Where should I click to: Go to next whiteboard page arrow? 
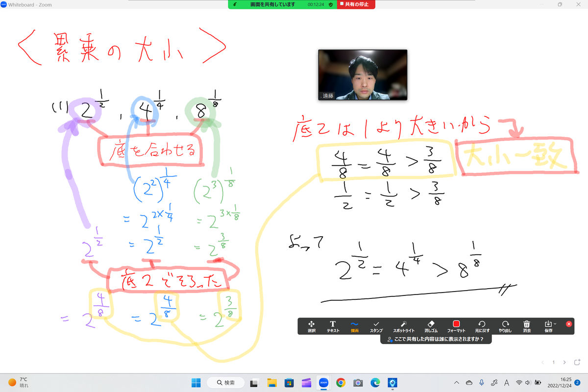click(564, 362)
